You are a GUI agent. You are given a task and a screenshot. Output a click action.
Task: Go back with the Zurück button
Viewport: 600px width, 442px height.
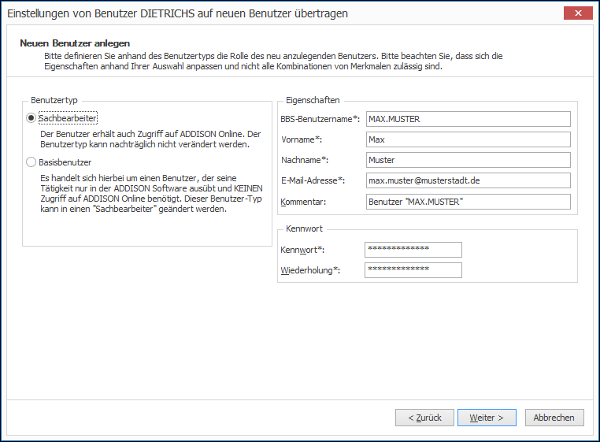click(x=424, y=418)
